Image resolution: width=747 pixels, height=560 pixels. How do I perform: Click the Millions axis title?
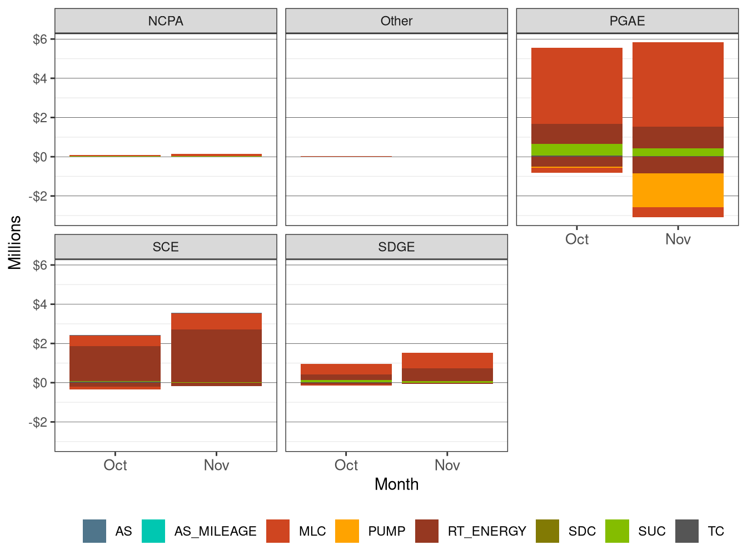(15, 243)
